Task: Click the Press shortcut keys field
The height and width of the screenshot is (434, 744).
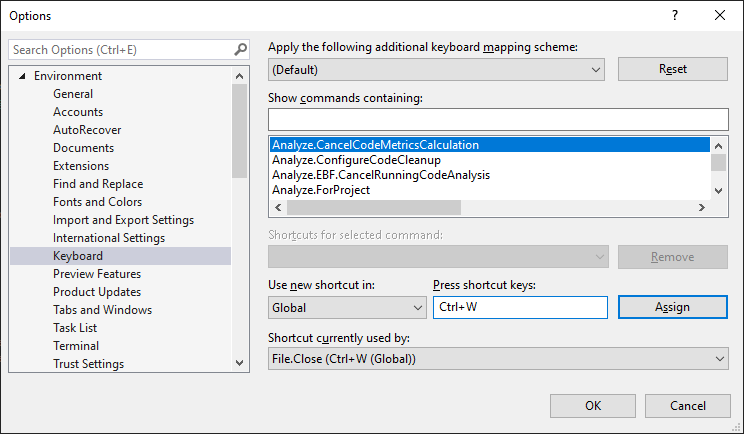Action: click(x=520, y=307)
